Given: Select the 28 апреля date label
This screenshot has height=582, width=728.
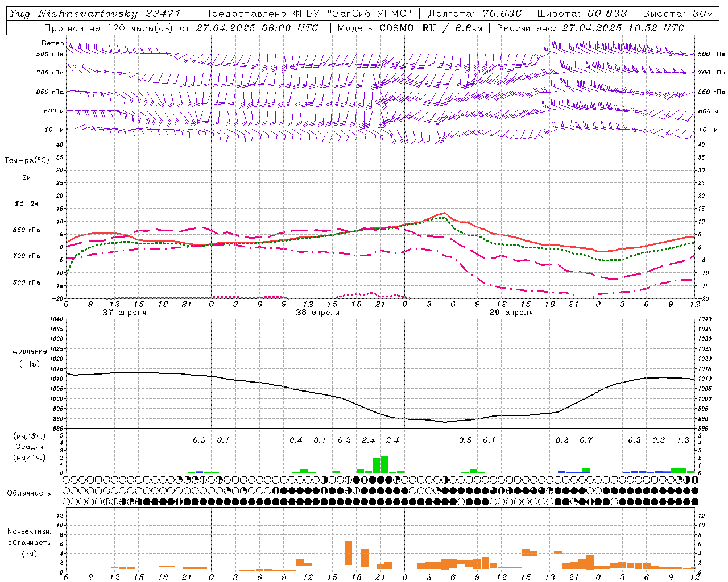Looking at the screenshot, I should pos(318,313).
